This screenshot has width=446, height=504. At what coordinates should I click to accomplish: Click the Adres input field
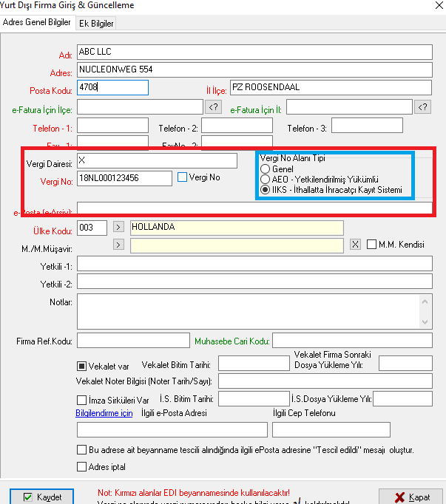[254, 69]
